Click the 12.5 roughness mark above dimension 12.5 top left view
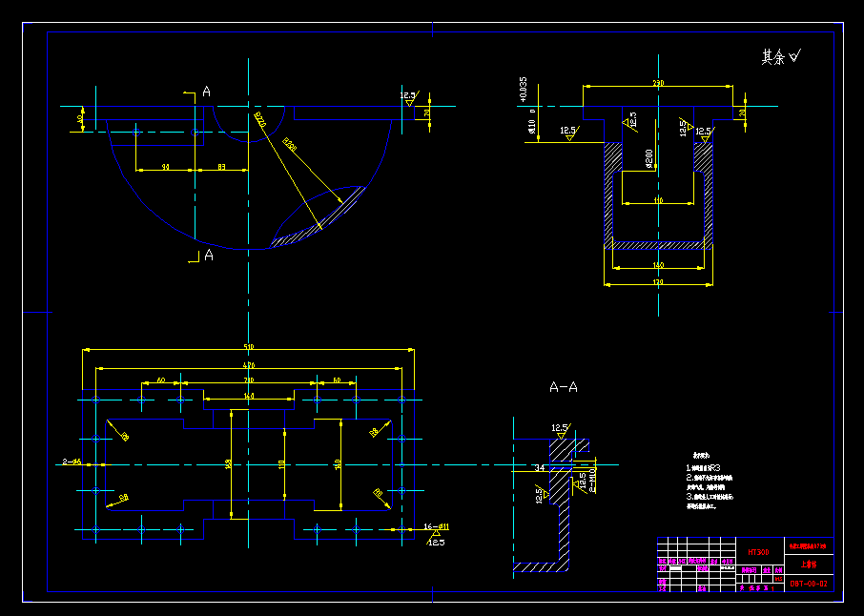 click(x=409, y=95)
